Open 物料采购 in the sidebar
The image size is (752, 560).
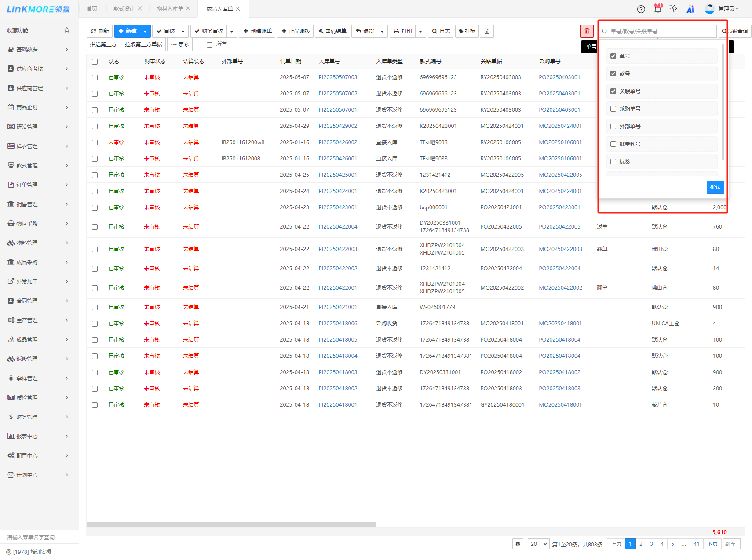[x=37, y=223]
